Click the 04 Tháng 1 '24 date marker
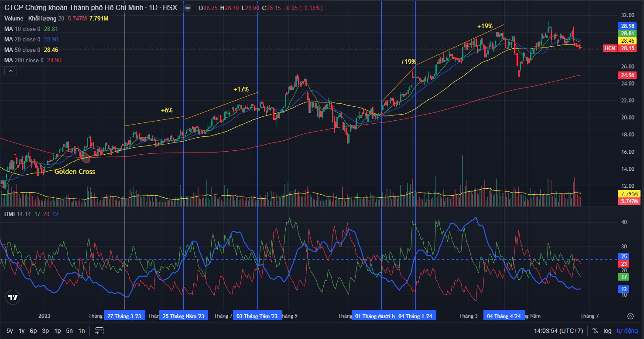This screenshot has width=644, height=339. pyautogui.click(x=415, y=316)
